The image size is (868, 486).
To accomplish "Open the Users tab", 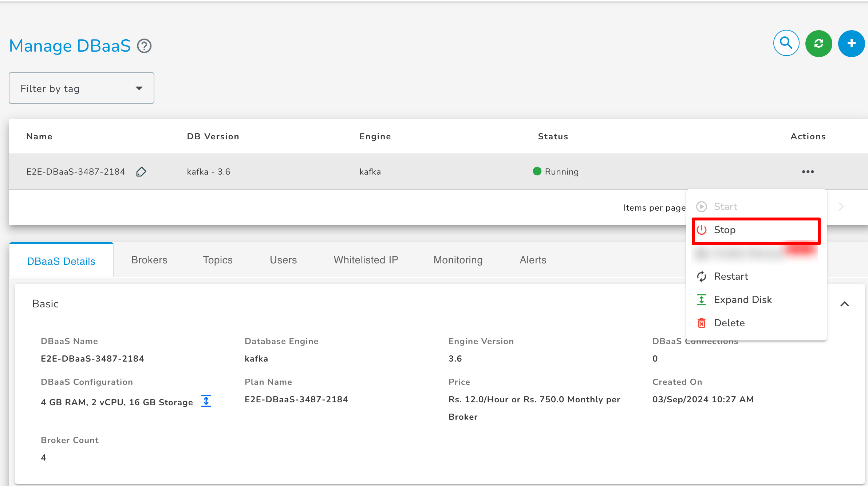I will point(283,260).
